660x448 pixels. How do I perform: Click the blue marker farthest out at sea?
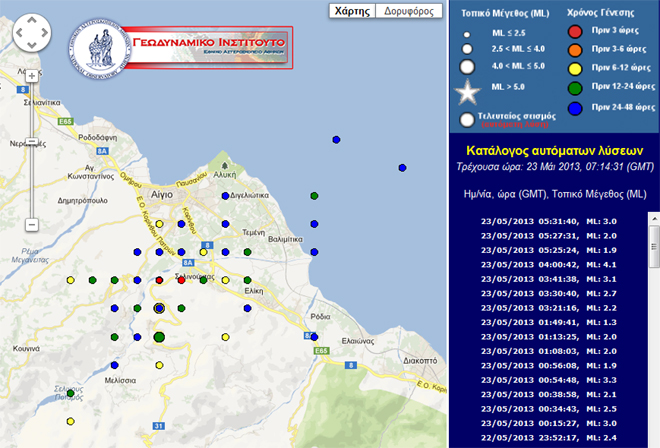(x=402, y=167)
